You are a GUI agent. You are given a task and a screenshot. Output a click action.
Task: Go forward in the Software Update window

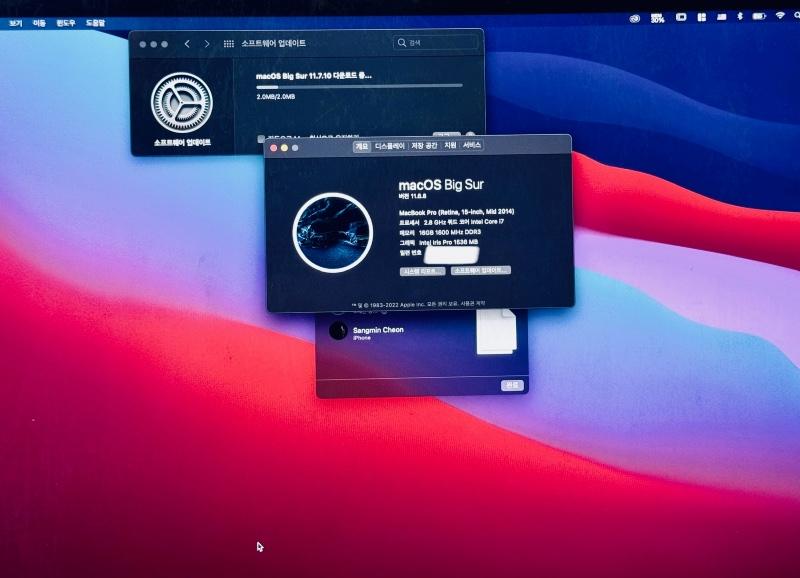(x=207, y=44)
